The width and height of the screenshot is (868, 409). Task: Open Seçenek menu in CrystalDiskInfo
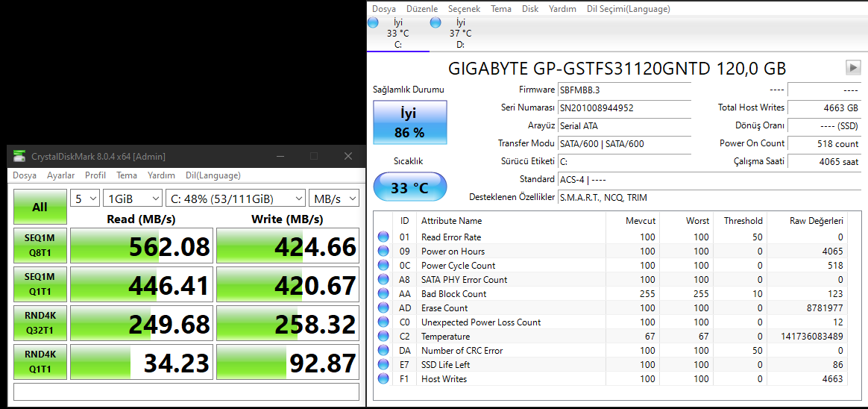coord(464,9)
